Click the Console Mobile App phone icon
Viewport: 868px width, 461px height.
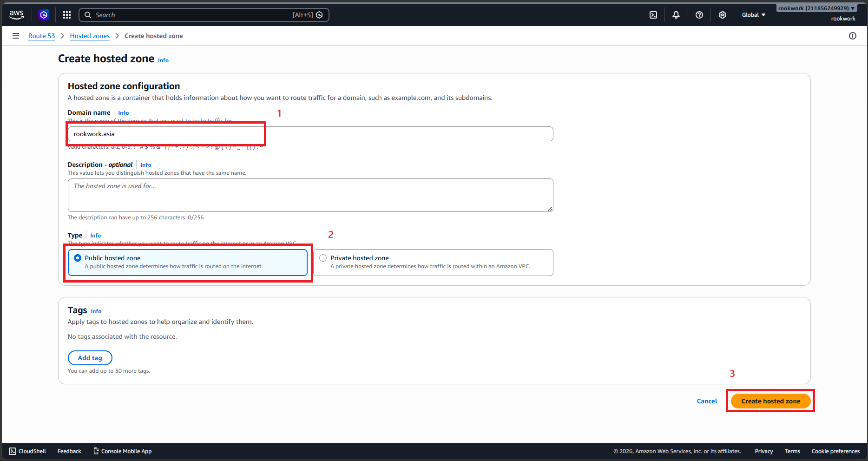[96, 451]
